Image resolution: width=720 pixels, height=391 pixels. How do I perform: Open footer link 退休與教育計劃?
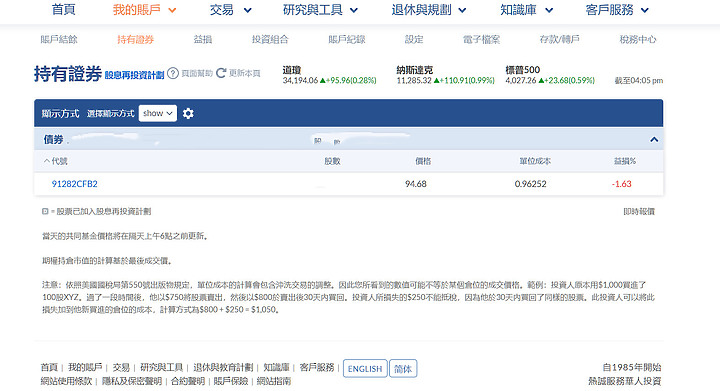(x=223, y=367)
